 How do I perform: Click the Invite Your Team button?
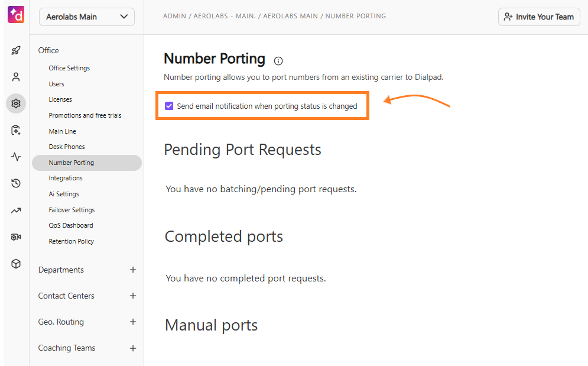pos(539,17)
